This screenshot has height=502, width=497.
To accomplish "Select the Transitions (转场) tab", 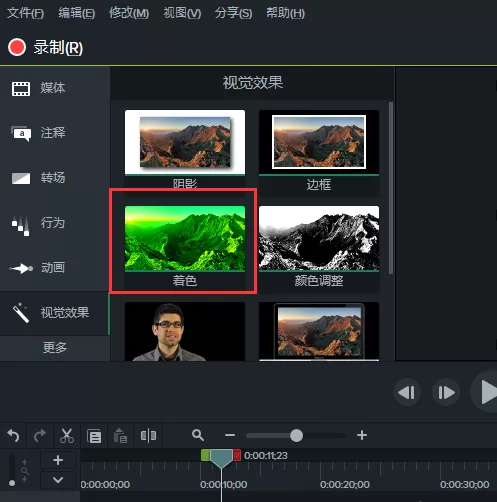I will click(x=38, y=178).
